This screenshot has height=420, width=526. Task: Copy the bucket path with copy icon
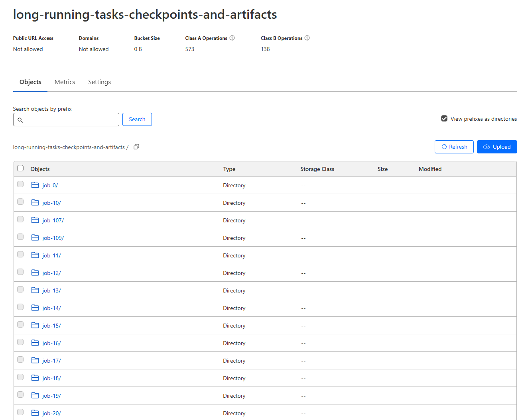(x=136, y=147)
